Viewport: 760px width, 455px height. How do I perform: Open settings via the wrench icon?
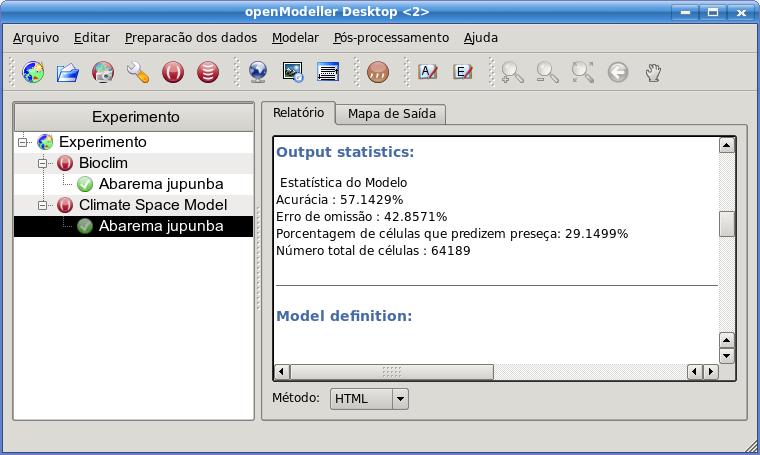click(x=138, y=72)
